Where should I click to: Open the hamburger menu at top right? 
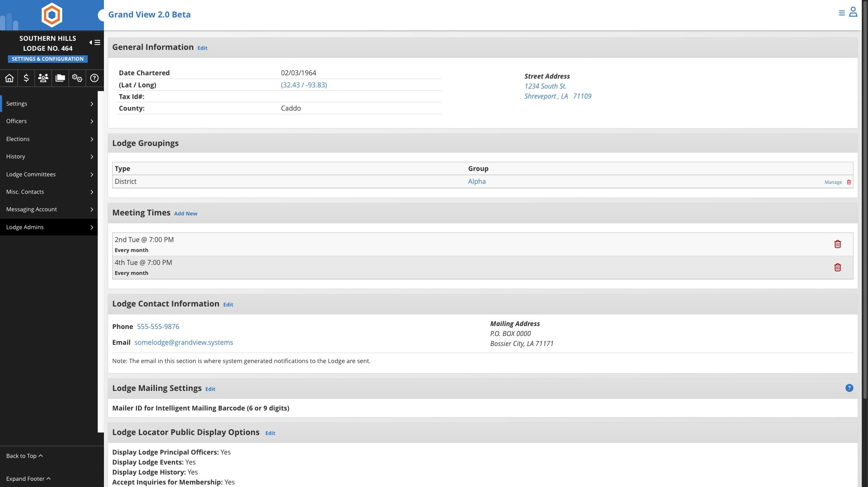point(842,13)
